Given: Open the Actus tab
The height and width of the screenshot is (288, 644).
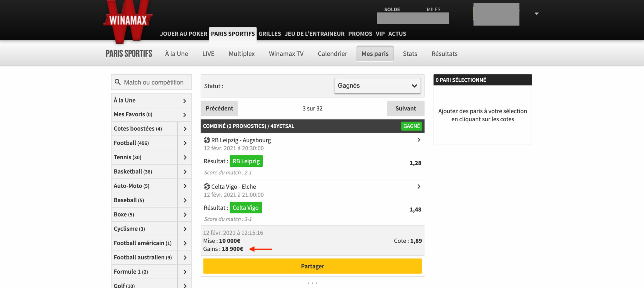Looking at the screenshot, I should [397, 34].
